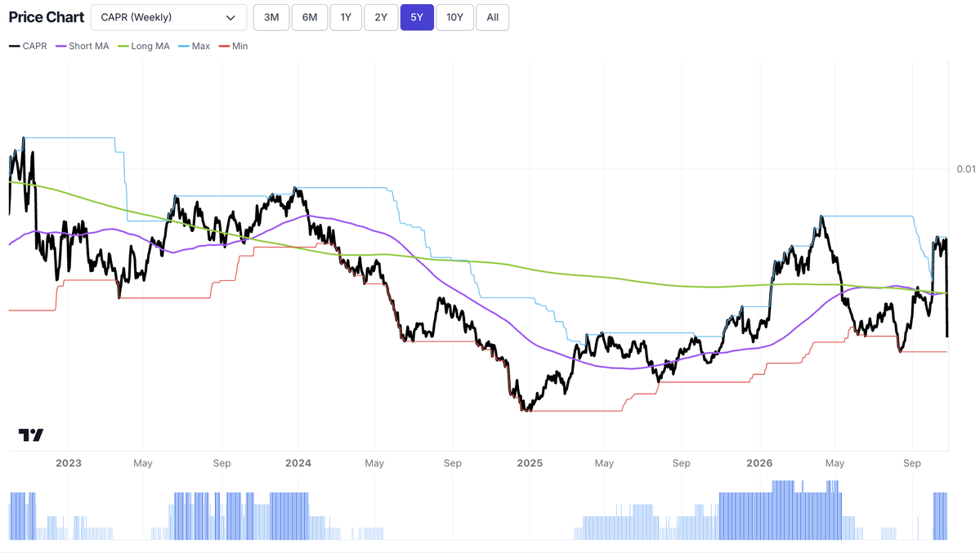This screenshot has width=980, height=553.
Task: Click the 0.01 price axis label
Action: (965, 169)
